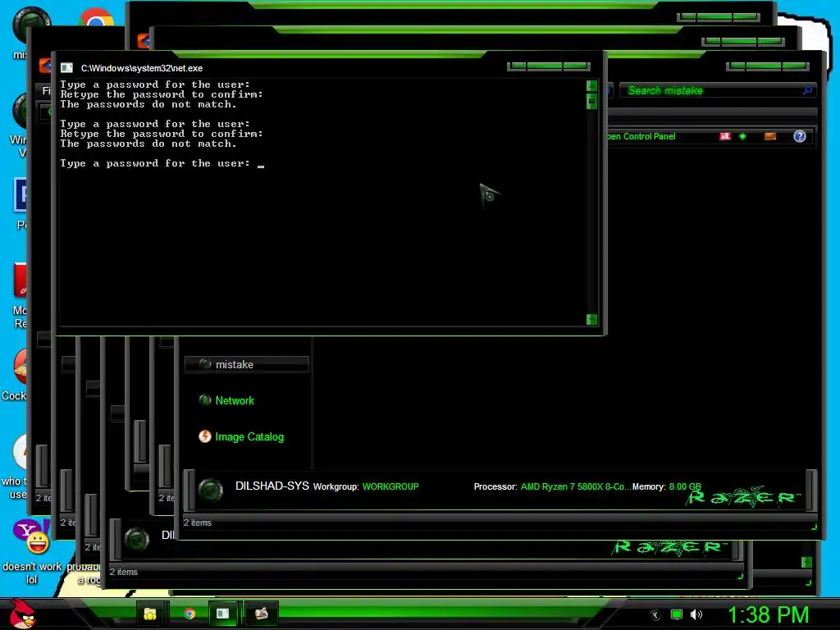This screenshot has height=630, width=840.
Task: Open the volume speaker tray icon
Action: click(x=696, y=614)
